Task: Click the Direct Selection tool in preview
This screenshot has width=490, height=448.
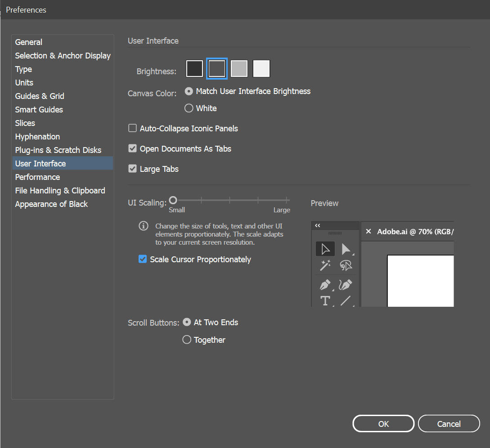Action: (346, 249)
